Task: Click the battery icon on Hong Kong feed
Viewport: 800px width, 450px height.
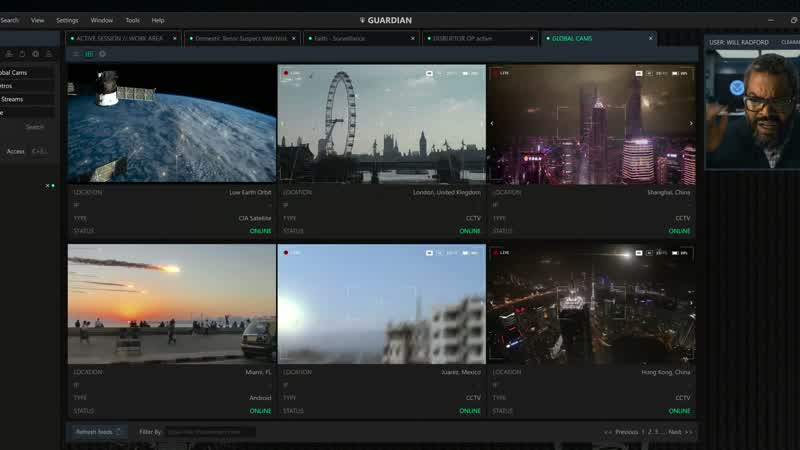Action: point(675,253)
